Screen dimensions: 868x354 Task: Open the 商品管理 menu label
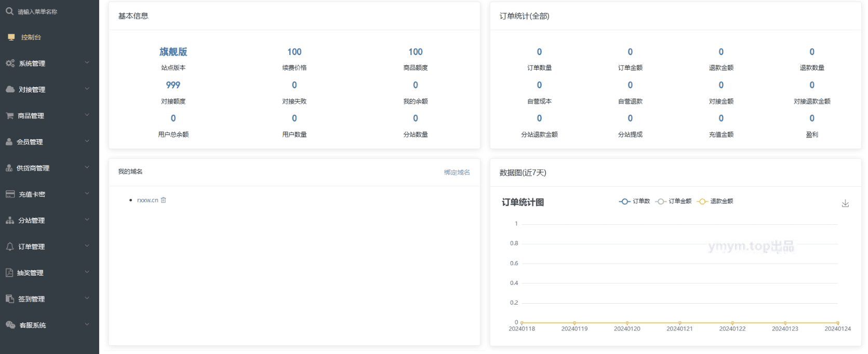click(31, 116)
